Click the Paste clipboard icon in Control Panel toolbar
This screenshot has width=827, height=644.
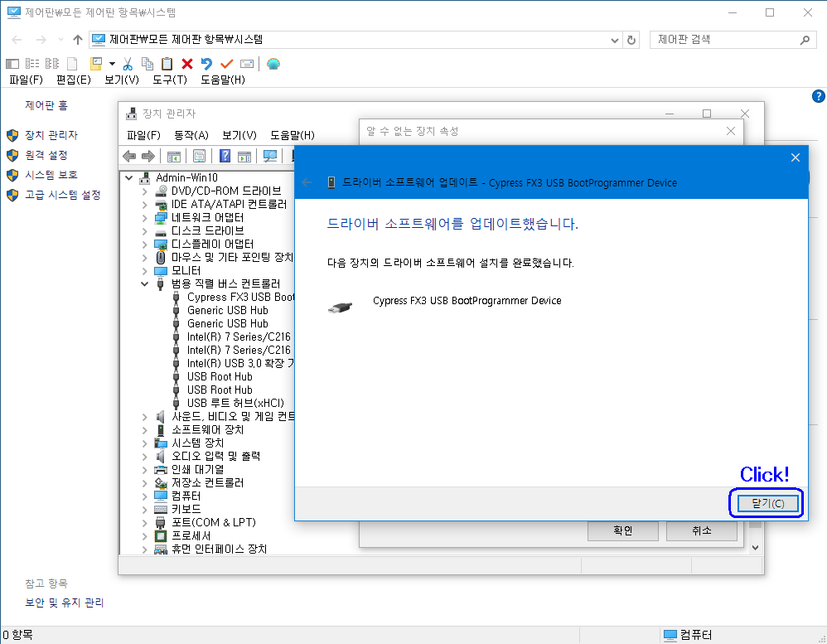[x=167, y=64]
